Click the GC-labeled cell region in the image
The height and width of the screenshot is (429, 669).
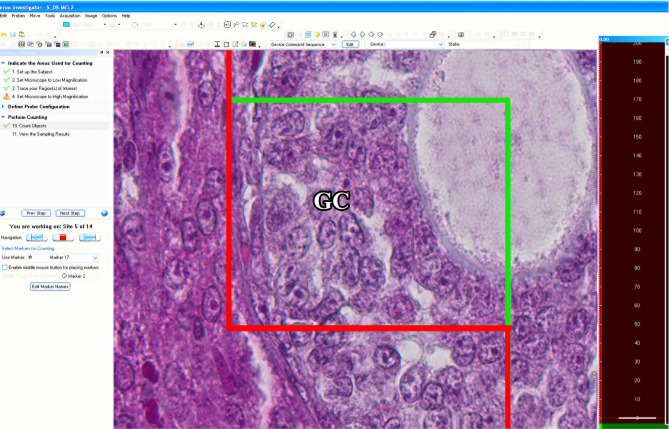click(x=332, y=201)
